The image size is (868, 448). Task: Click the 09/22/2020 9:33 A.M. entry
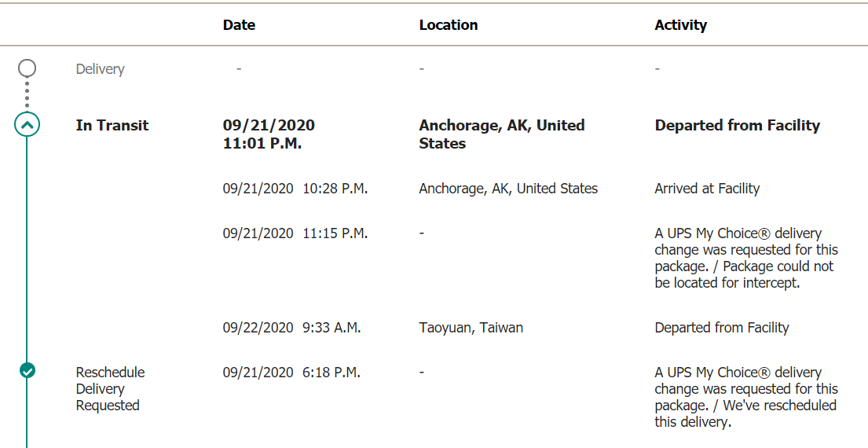(291, 328)
